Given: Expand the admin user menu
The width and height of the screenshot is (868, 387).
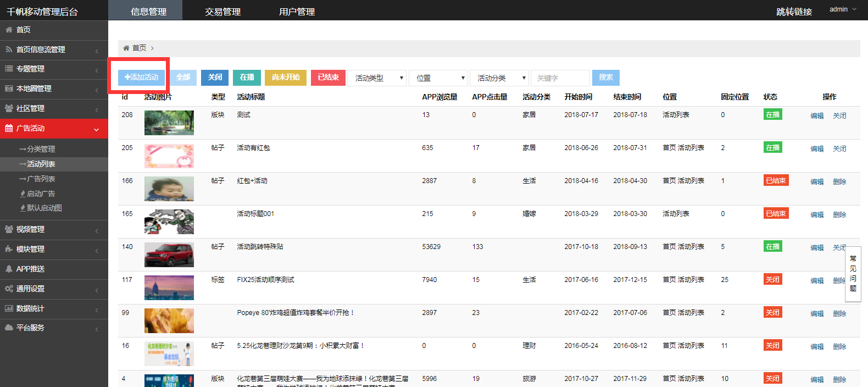Looking at the screenshot, I should click(x=843, y=9).
